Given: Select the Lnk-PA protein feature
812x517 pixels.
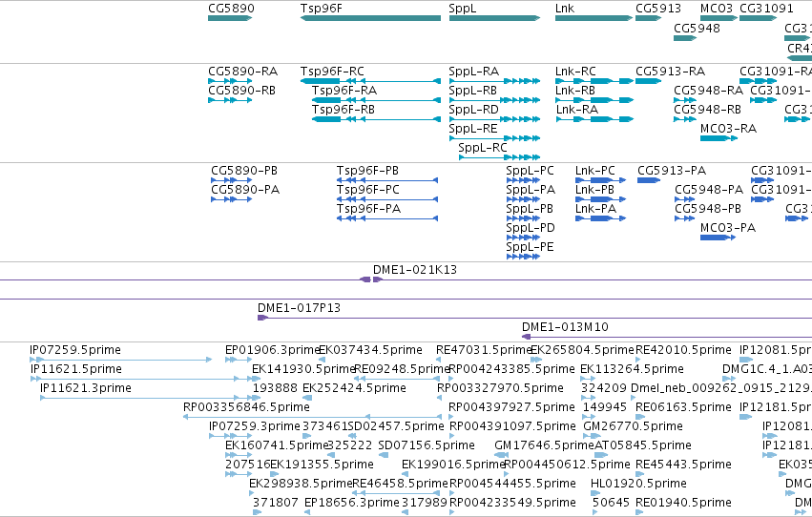Looking at the screenshot, I should click(x=601, y=218).
